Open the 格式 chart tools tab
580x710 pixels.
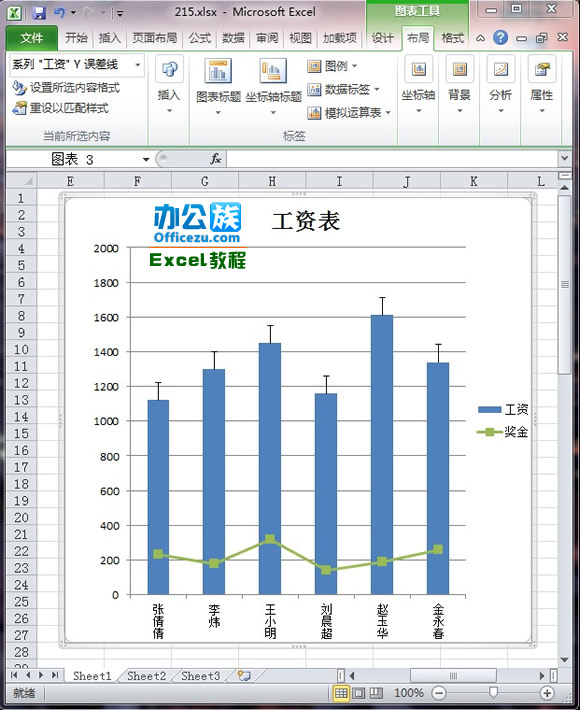tap(453, 38)
